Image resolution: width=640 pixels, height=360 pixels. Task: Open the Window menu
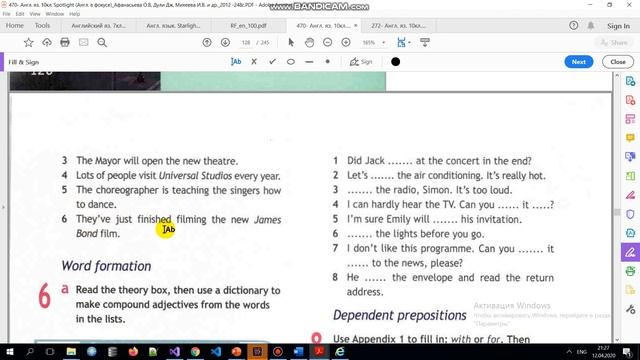coord(55,14)
